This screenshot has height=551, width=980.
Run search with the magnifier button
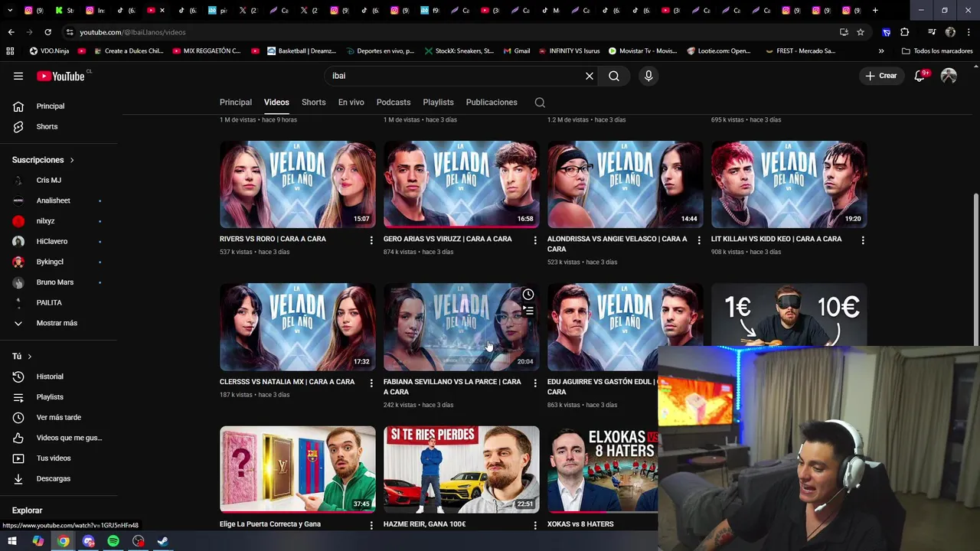pyautogui.click(x=614, y=76)
